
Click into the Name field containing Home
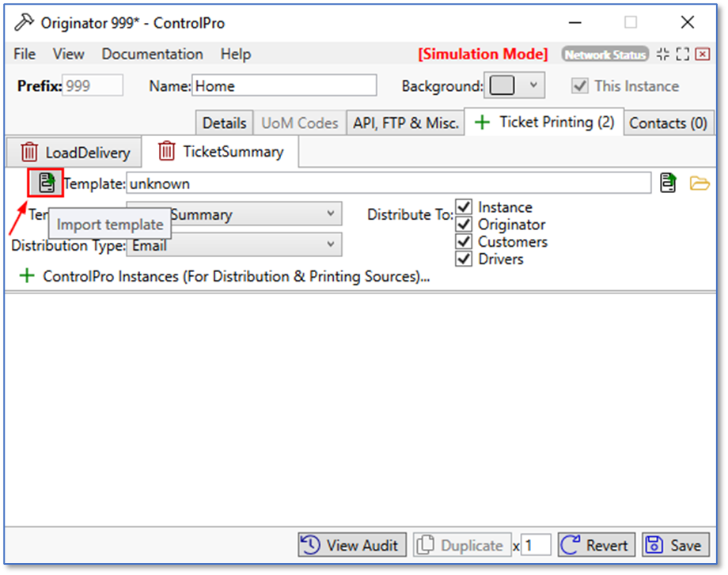click(x=284, y=86)
